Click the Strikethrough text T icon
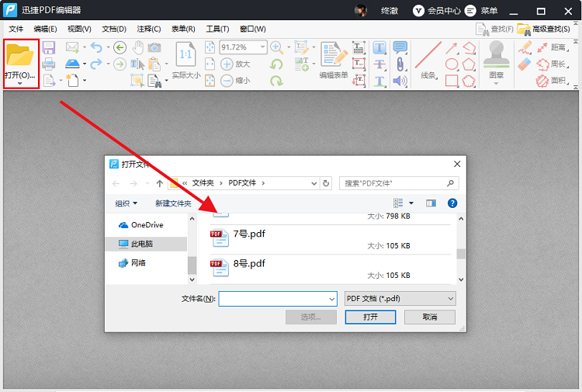The width and height of the screenshot is (582, 392). pos(379,64)
